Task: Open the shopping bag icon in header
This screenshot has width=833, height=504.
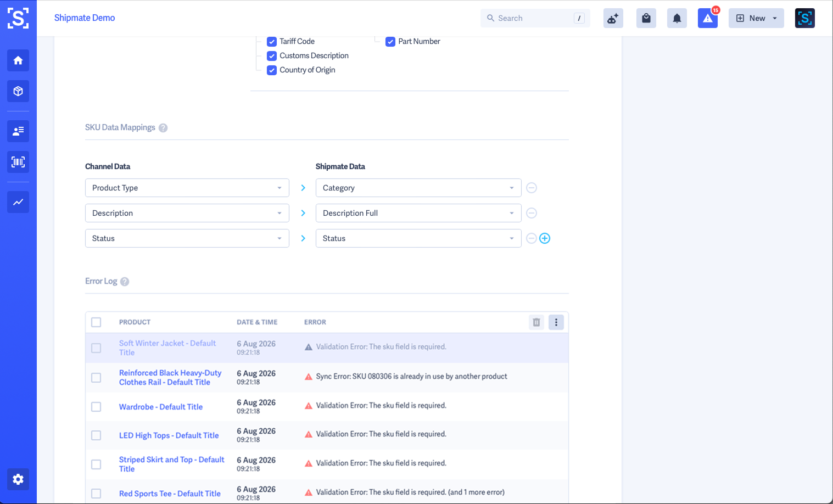Action: (x=646, y=18)
